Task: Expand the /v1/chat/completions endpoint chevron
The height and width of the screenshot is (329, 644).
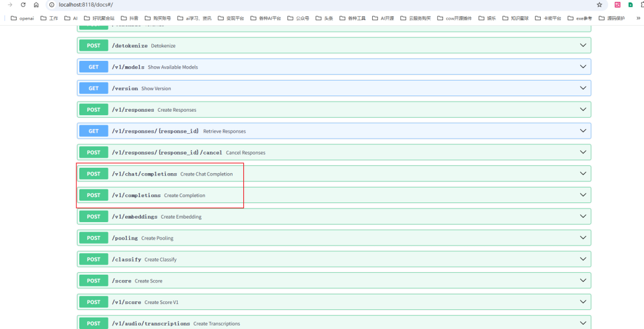Action: click(583, 174)
